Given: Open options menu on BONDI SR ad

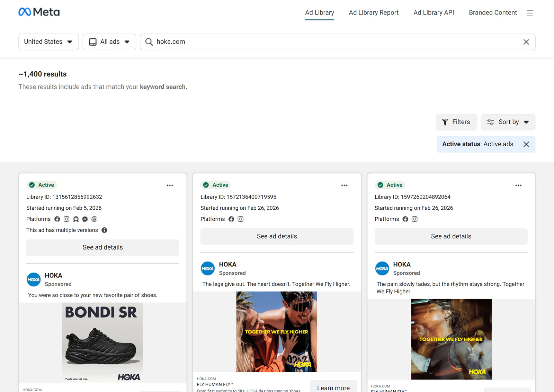Looking at the screenshot, I should [170, 185].
